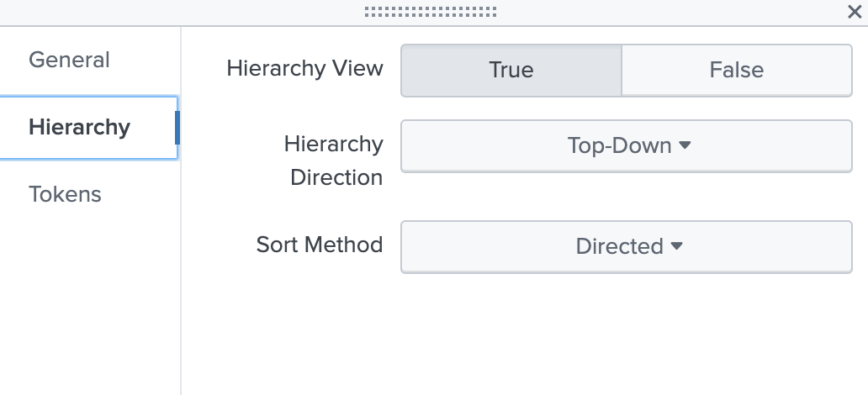The width and height of the screenshot is (868, 395).
Task: Set Hierarchy View to True
Action: click(511, 70)
